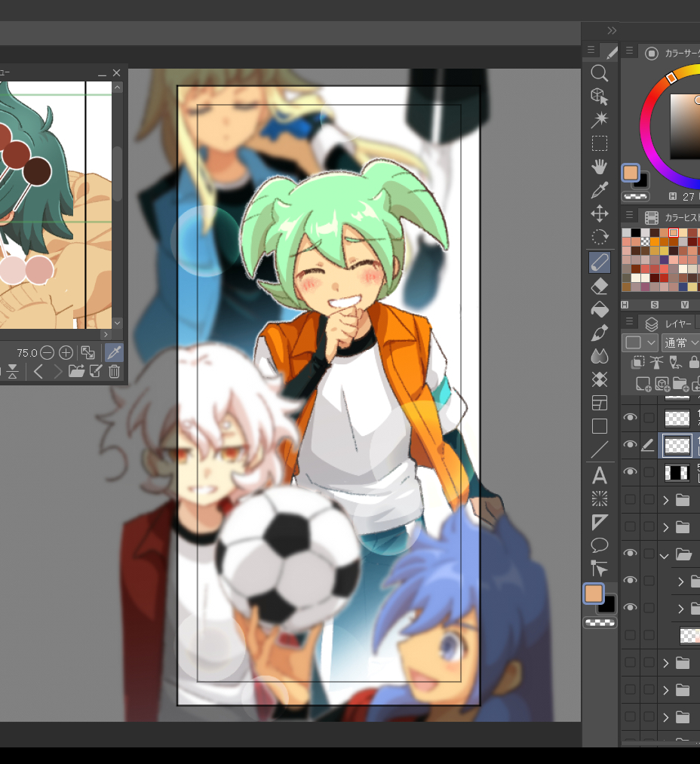Create a new raster layer
The image size is (700, 764).
click(x=643, y=384)
